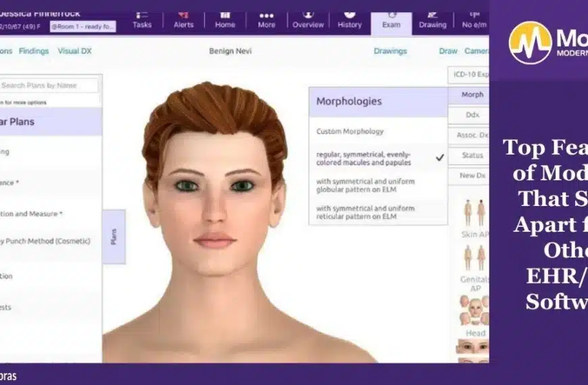Image resolution: width=588 pixels, height=385 pixels.
Task: Click the Draw link
Action: pos(448,51)
